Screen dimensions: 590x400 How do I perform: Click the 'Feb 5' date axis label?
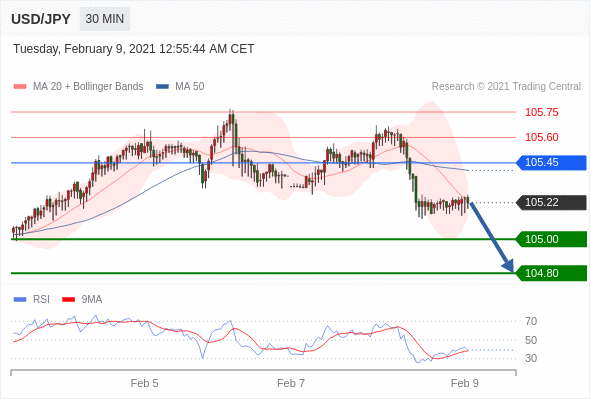click(x=144, y=383)
